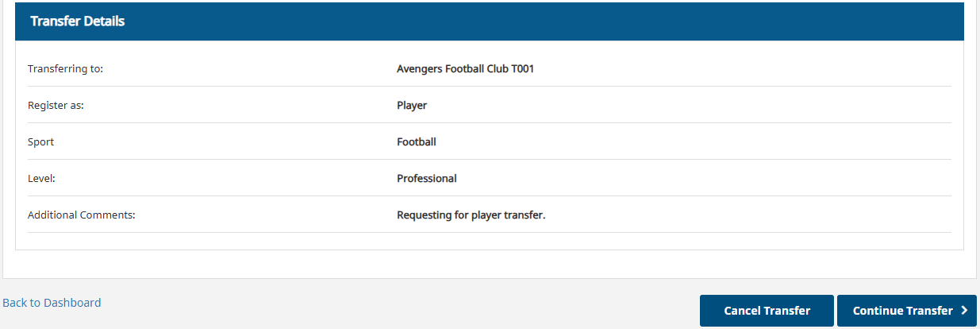980x329 pixels.
Task: Click the 'Requesting for player transfer.' comment text
Action: pos(471,215)
